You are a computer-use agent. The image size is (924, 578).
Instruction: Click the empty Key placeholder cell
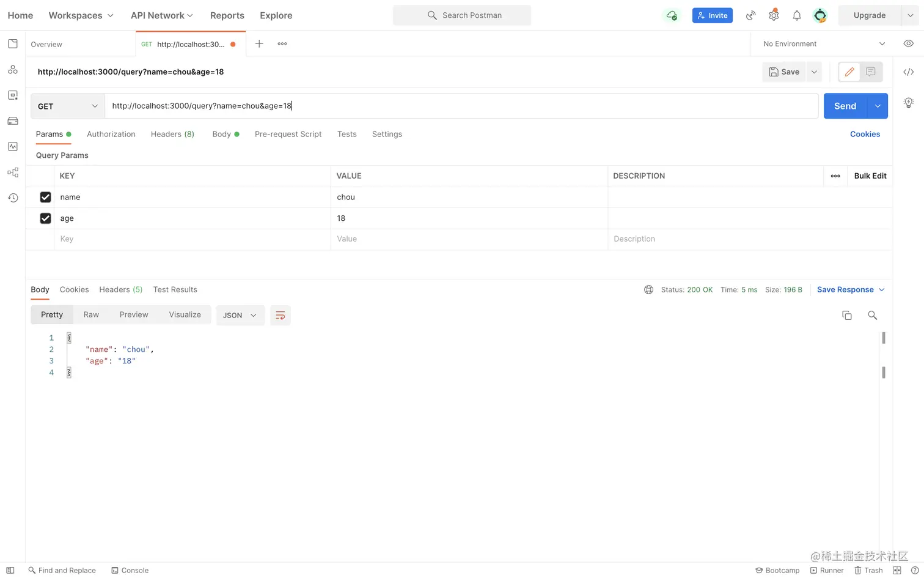click(192, 239)
